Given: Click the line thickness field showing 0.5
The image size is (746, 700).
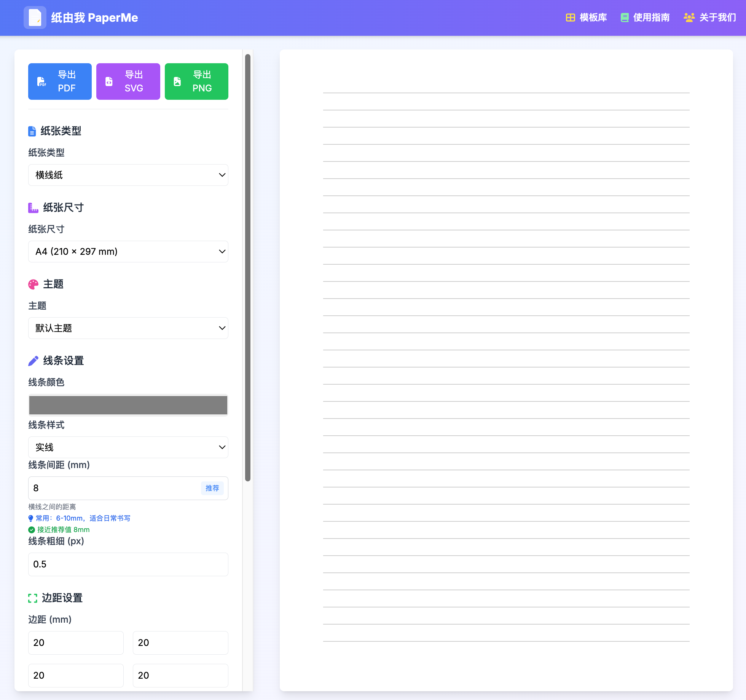Looking at the screenshot, I should [128, 564].
